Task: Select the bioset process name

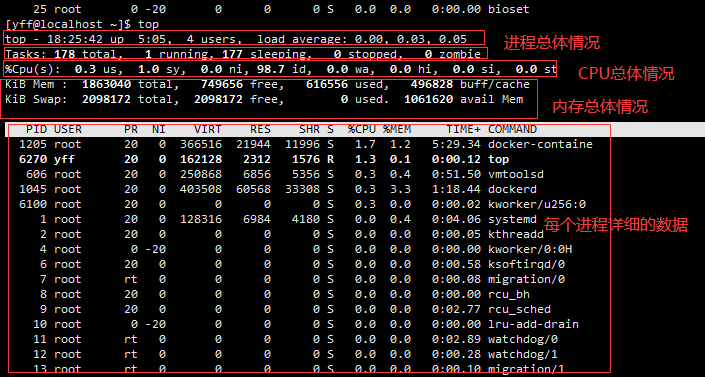Action: [x=509, y=9]
